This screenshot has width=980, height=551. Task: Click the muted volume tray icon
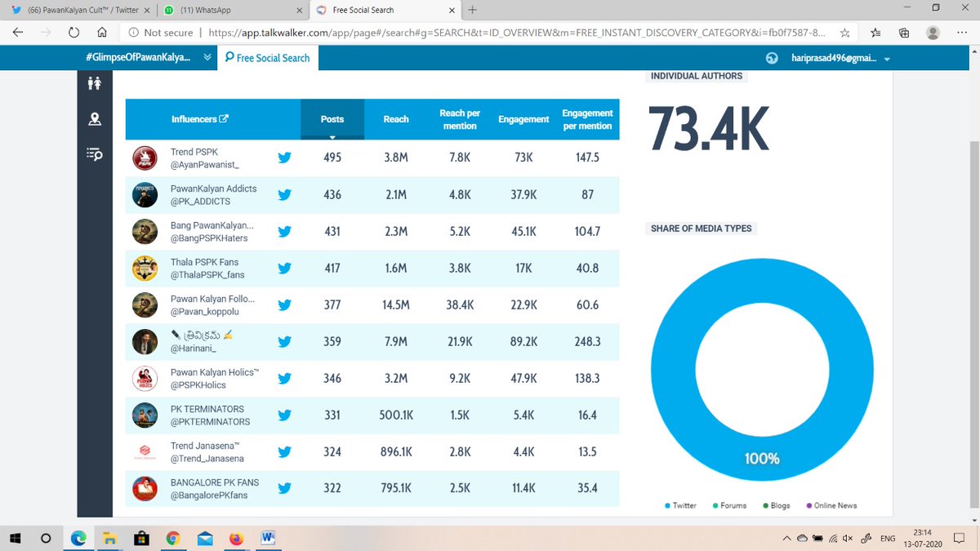(848, 539)
